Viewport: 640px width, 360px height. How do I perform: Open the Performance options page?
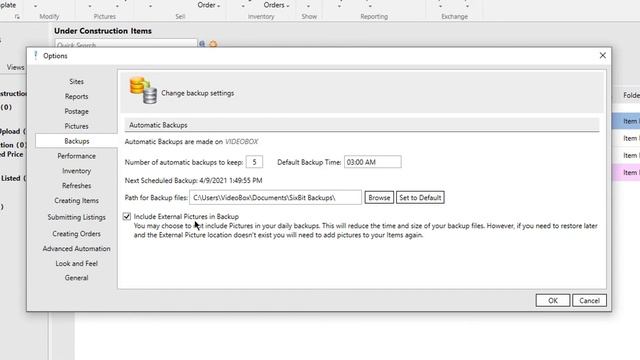76,156
